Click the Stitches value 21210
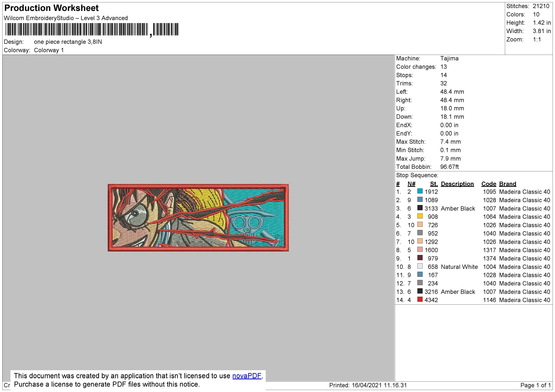The image size is (555, 392). 541,6
